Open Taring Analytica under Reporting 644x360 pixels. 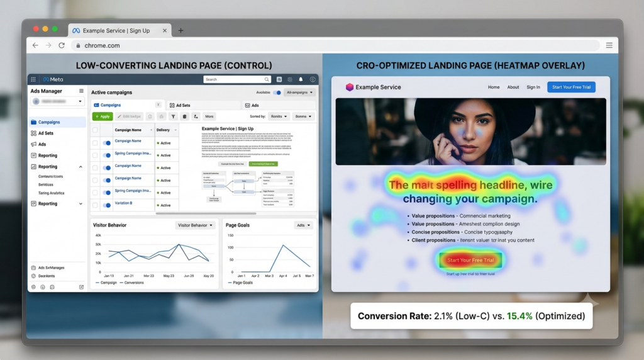tap(51, 193)
